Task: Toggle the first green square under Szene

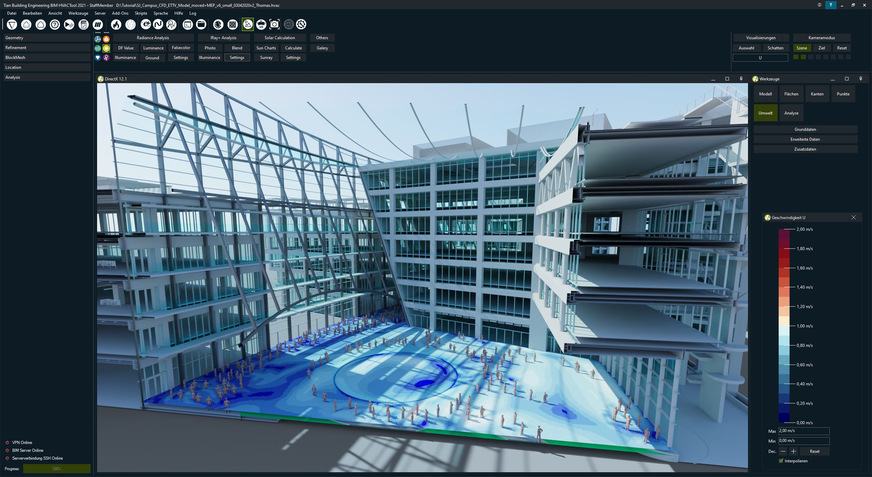Action: pos(796,57)
